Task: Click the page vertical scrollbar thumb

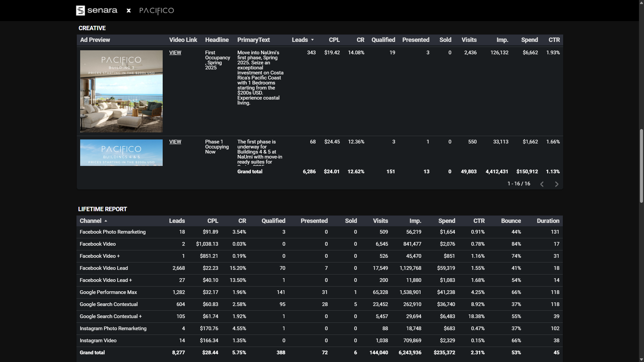Action: coord(641,166)
